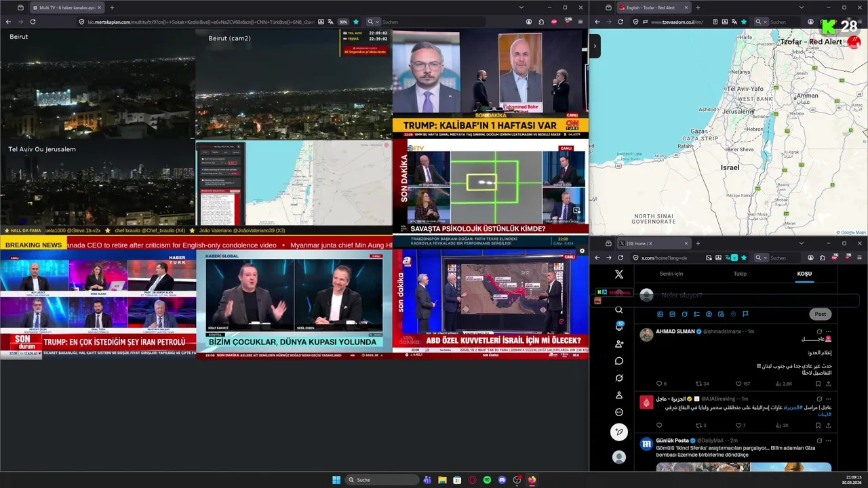Viewport: 868px width, 488px height.
Task: Click translate icon in Multi TV address bar
Action: pos(330,22)
